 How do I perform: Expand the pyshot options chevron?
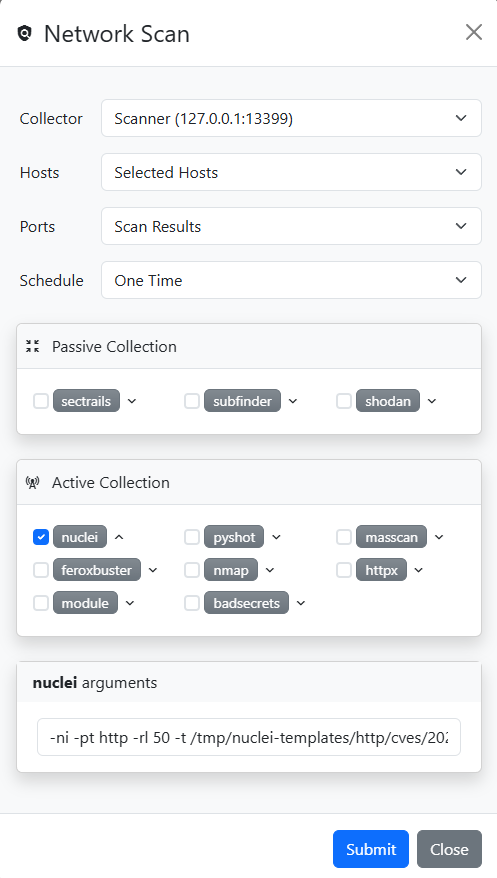point(276,537)
